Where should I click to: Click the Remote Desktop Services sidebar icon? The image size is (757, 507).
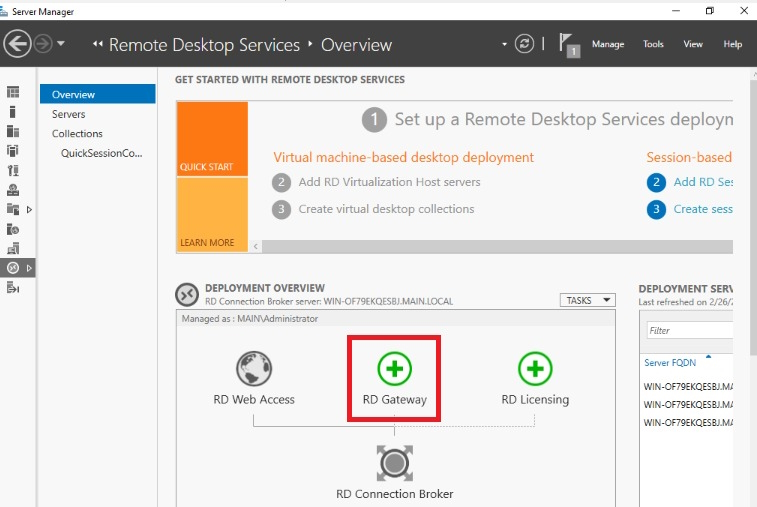tap(13, 268)
